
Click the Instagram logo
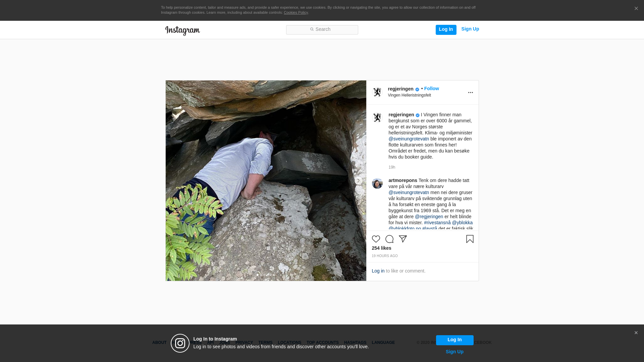pyautogui.click(x=182, y=31)
